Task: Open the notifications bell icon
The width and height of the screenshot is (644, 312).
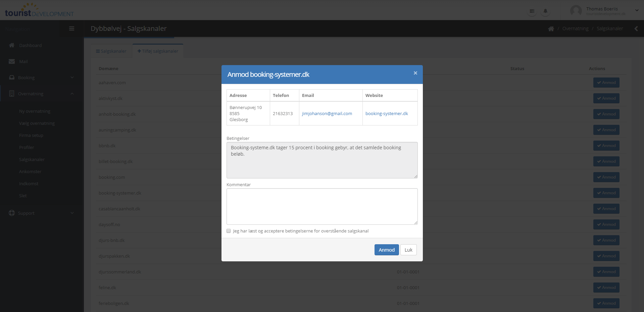Action: [545, 11]
